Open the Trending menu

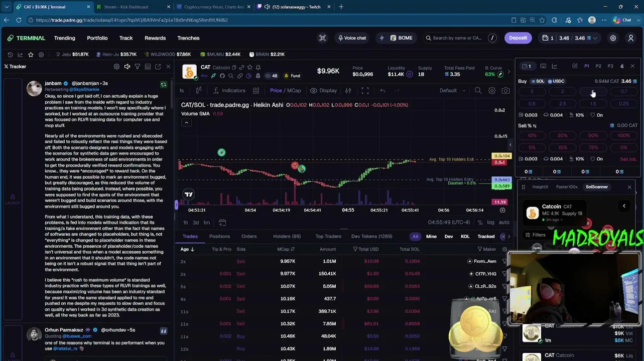(65, 38)
